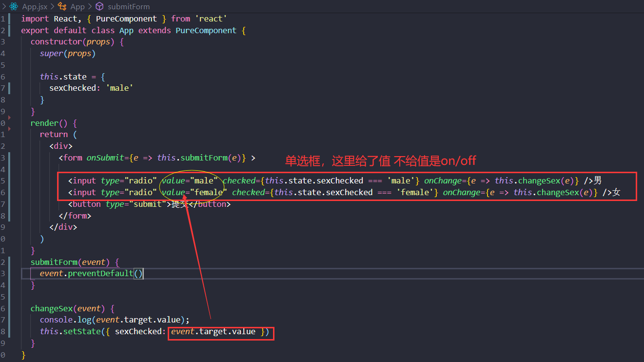This screenshot has height=362, width=644.
Task: Click onChange on the male input line
Action: click(x=443, y=181)
